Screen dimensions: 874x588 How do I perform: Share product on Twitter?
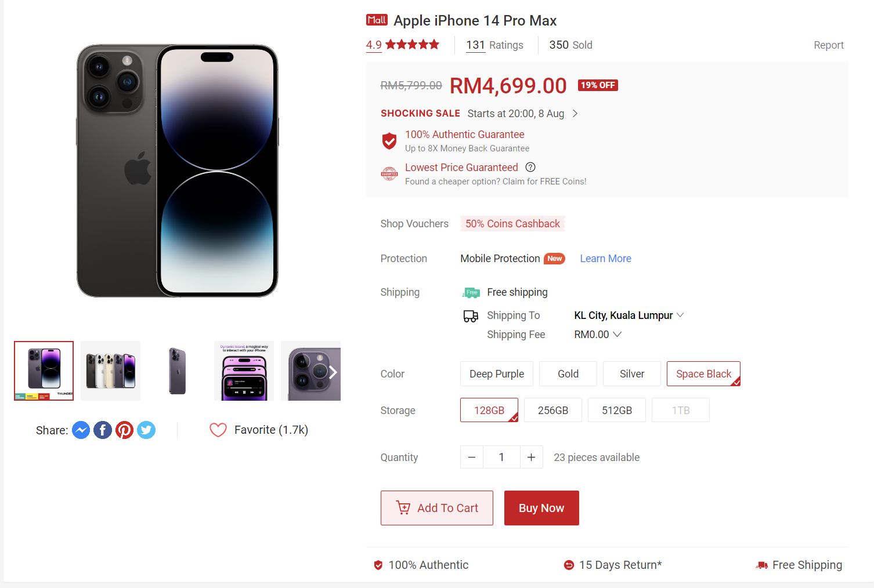[x=146, y=430]
